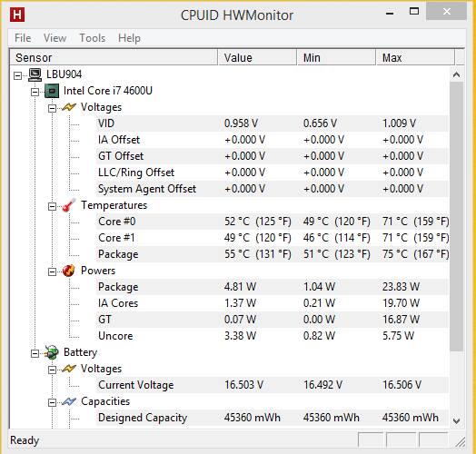Select the Current Voltage row
Image resolution: width=476 pixels, height=454 pixels.
click(273, 385)
